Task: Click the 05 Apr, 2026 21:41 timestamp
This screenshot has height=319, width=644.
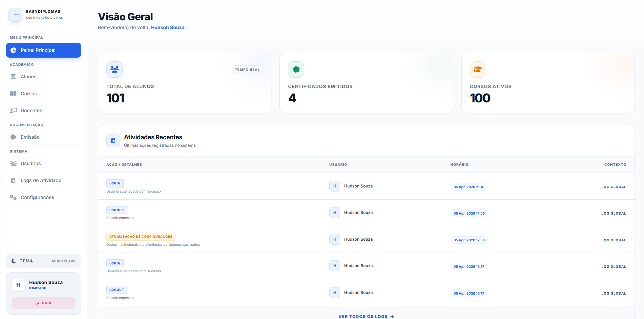Action: tap(469, 187)
